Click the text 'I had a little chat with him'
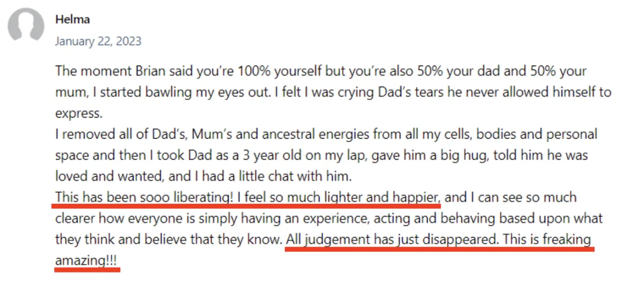Image resolution: width=644 pixels, height=287 pixels. tap(265, 176)
